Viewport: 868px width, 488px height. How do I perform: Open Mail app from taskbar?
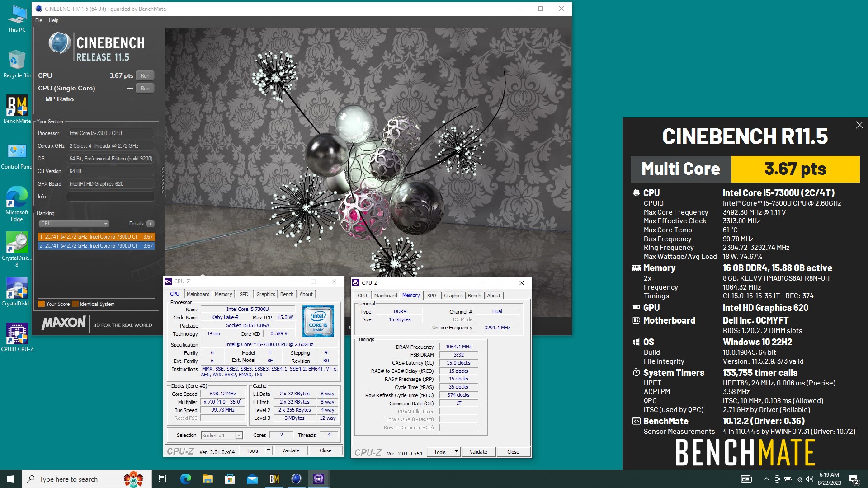(252, 479)
